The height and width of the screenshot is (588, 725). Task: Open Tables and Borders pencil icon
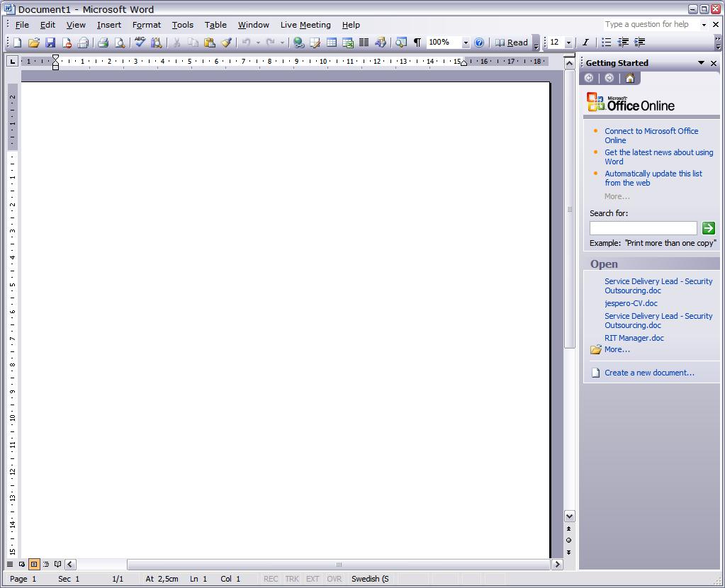tap(315, 43)
